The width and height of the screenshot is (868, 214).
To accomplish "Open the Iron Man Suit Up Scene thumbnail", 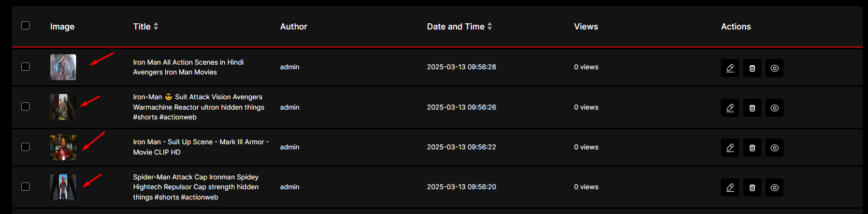I will click(x=63, y=147).
